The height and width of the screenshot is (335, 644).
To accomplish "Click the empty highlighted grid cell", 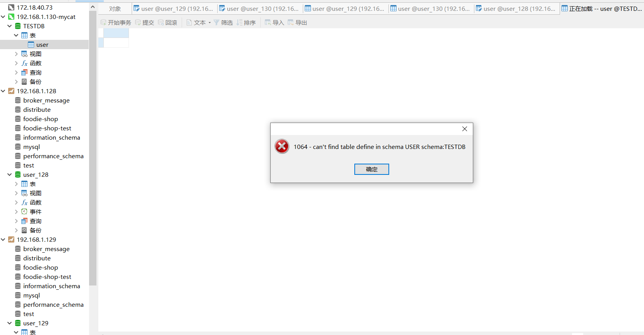I will tap(116, 33).
